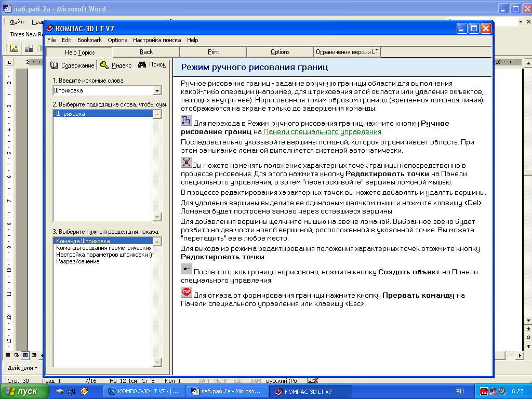Click the red STOP icon in help text

point(187,292)
